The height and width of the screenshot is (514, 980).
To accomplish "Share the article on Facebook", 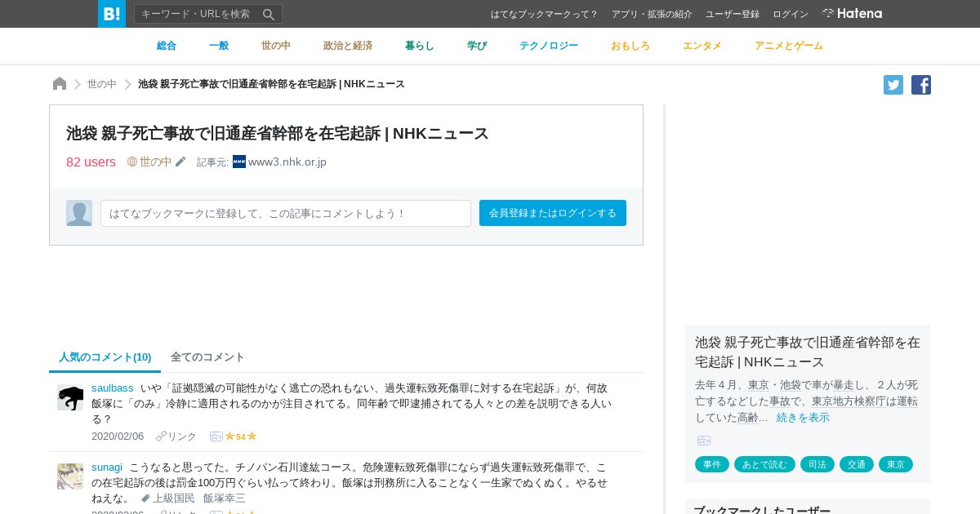I will click(921, 85).
